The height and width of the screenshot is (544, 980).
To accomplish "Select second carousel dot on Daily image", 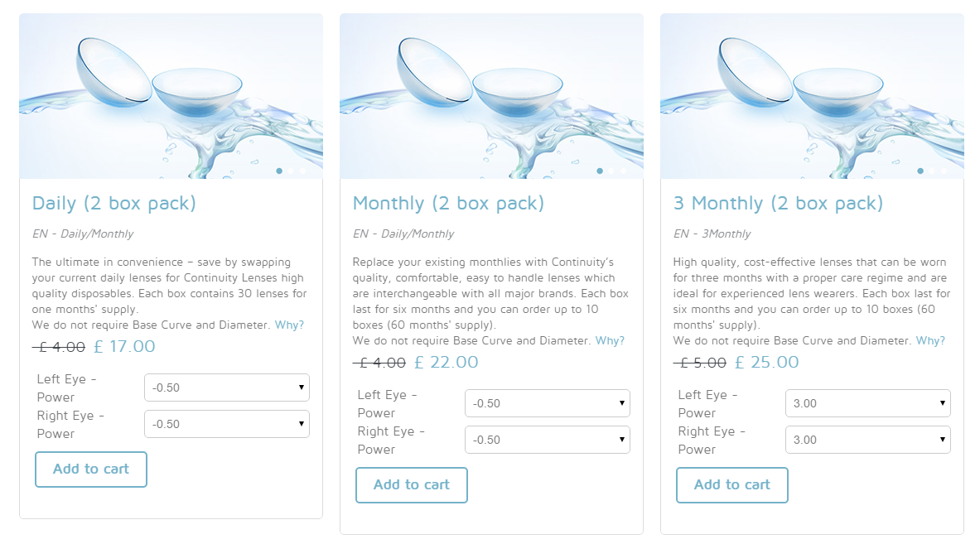I will pyautogui.click(x=291, y=171).
